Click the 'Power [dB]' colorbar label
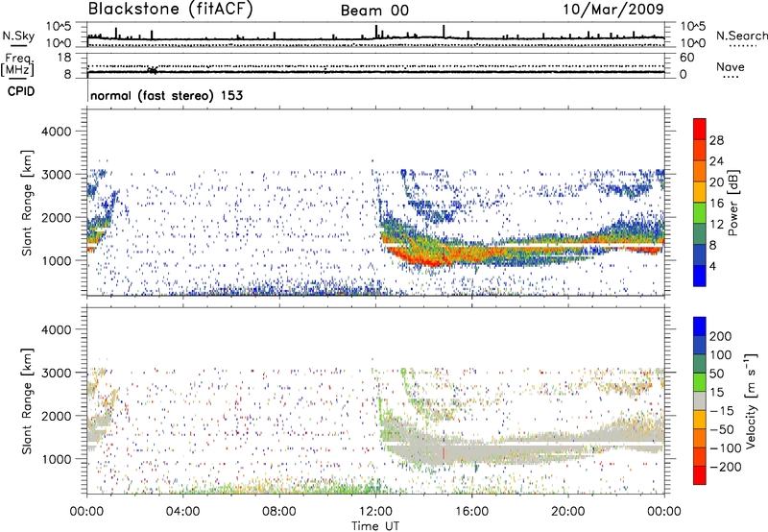 (733, 203)
